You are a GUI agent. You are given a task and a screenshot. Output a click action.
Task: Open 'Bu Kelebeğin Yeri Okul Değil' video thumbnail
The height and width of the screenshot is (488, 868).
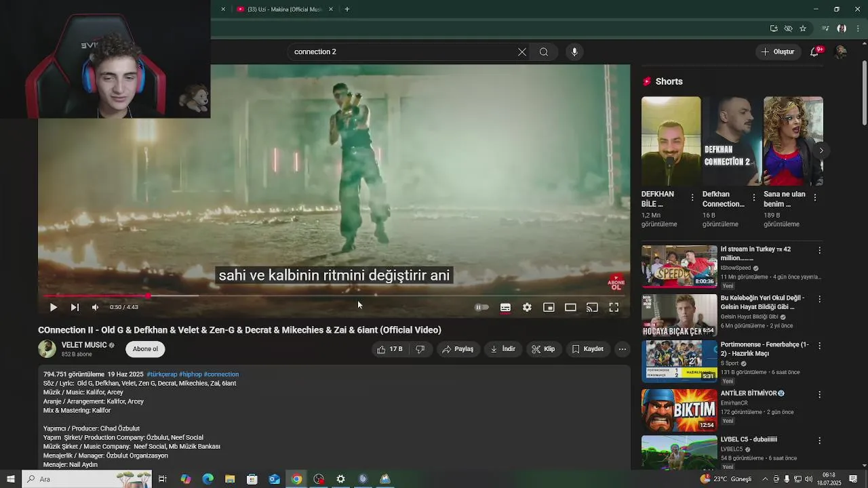679,315
